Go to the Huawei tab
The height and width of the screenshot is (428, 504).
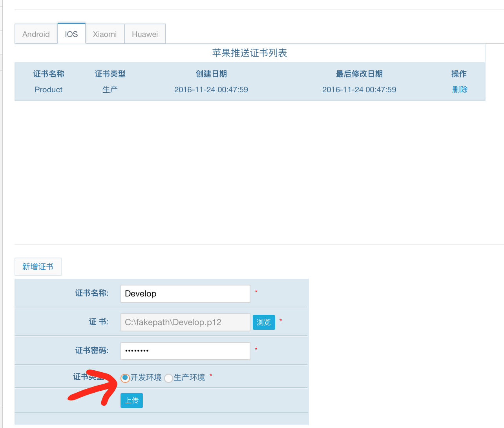145,34
